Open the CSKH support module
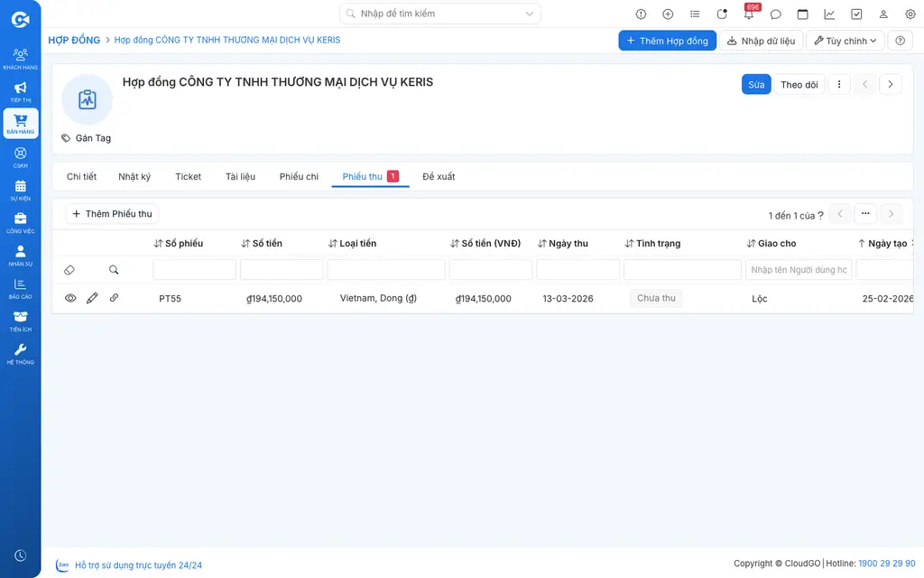Screen dimensions: 924x578 click(x=20, y=157)
